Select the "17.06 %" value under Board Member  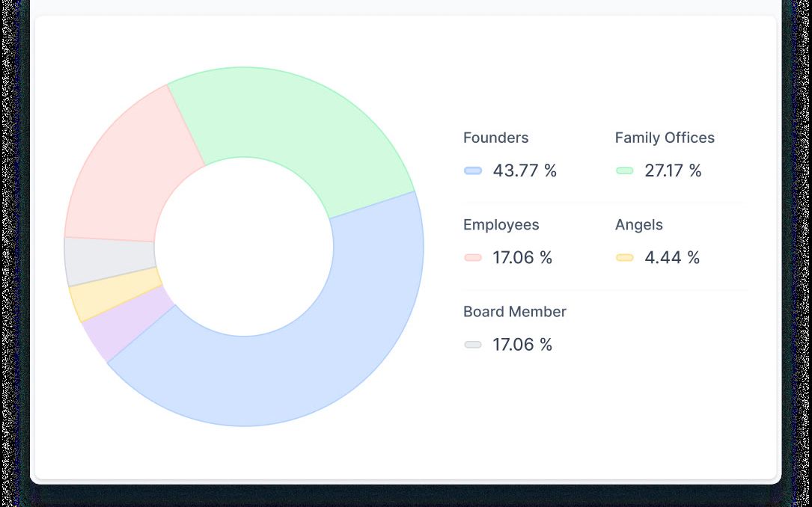522,345
